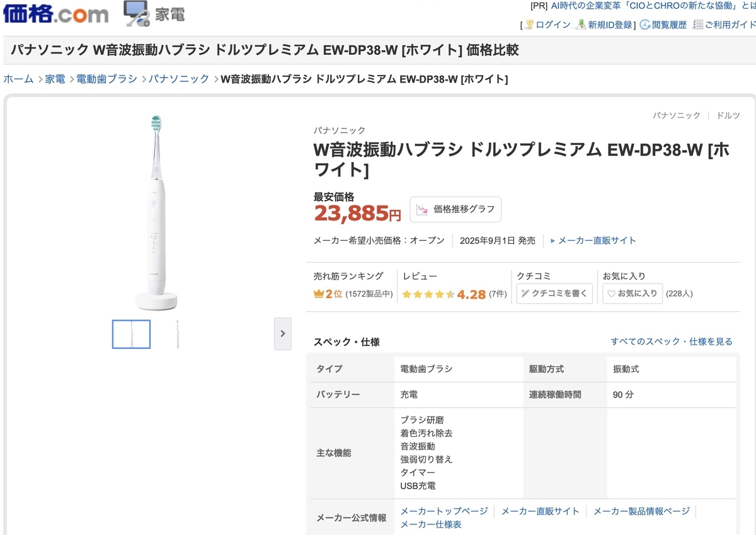Write a post with クチコミを書く
The width and height of the screenshot is (756, 535).
pos(554,294)
